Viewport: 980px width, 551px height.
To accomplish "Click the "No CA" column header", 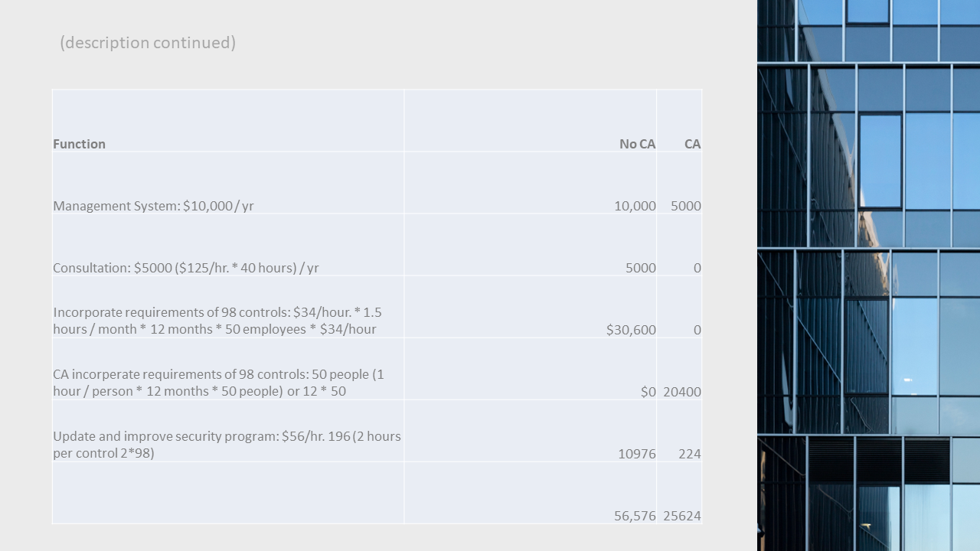I will 637,144.
